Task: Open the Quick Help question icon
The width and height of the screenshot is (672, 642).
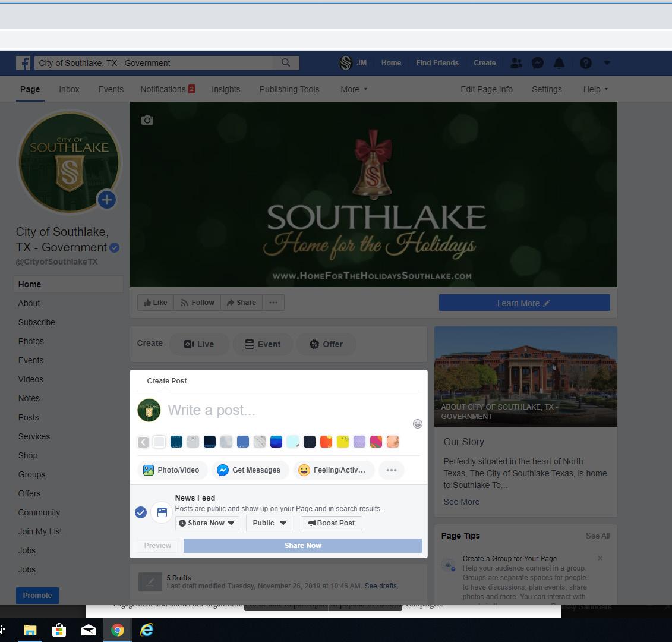Action: pyautogui.click(x=585, y=63)
